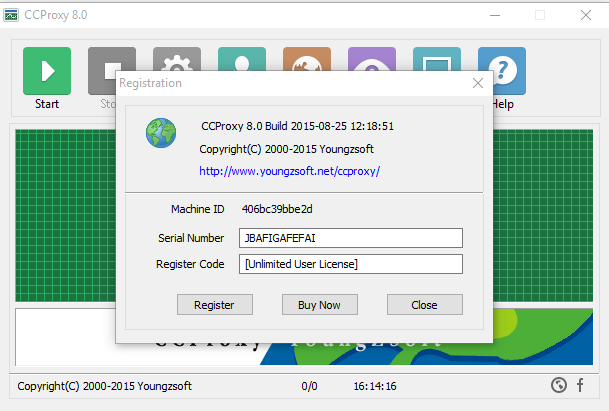This screenshot has height=411, width=609.
Task: Click the green traffic monitor grid in the main window
Action: pos(65,216)
